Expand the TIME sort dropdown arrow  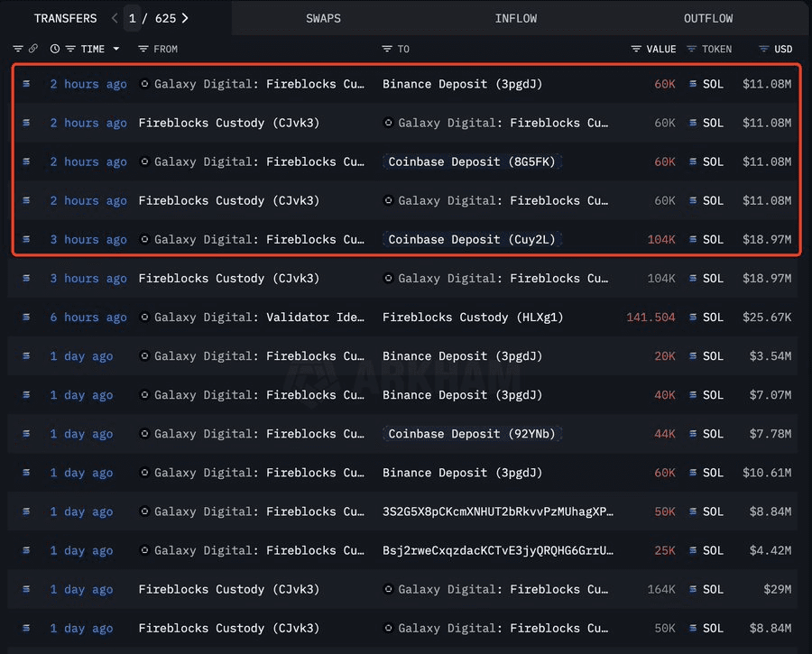(x=115, y=49)
